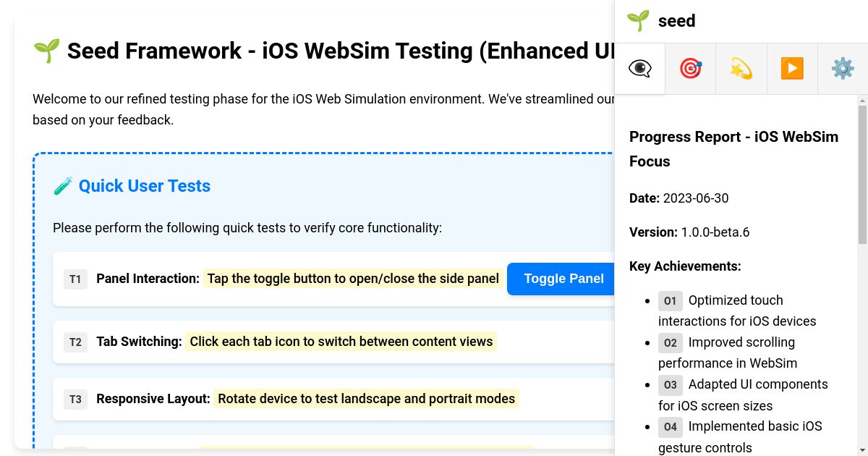Select the eye preview tab in side panel

(639, 68)
